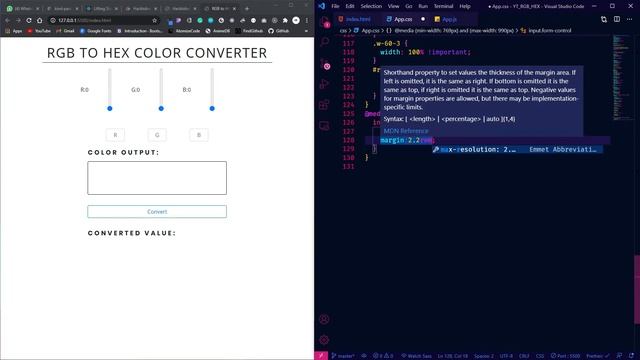Click the Prettier status bar item
640x360 pixels.
coord(598,356)
